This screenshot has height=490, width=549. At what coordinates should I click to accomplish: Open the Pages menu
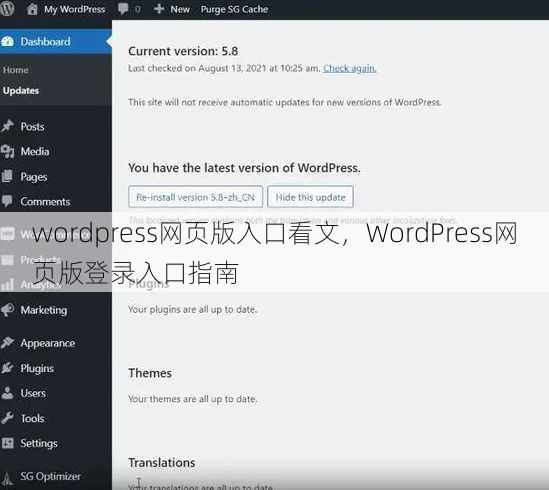34,177
